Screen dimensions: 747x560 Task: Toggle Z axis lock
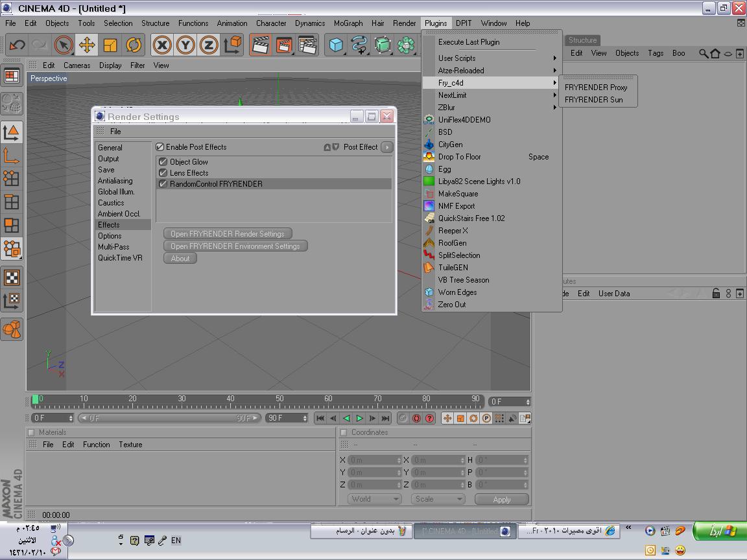[209, 45]
